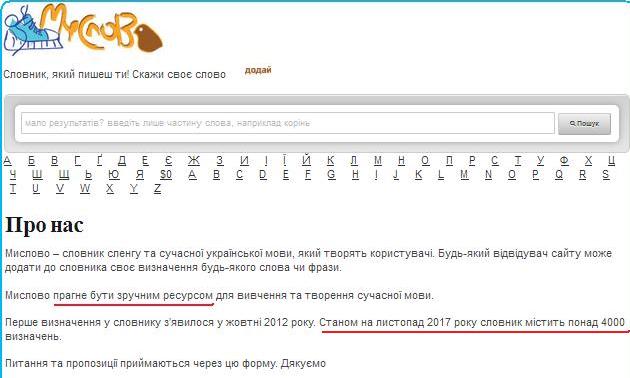
Task: Open Latin letter N word list
Action: (488, 175)
